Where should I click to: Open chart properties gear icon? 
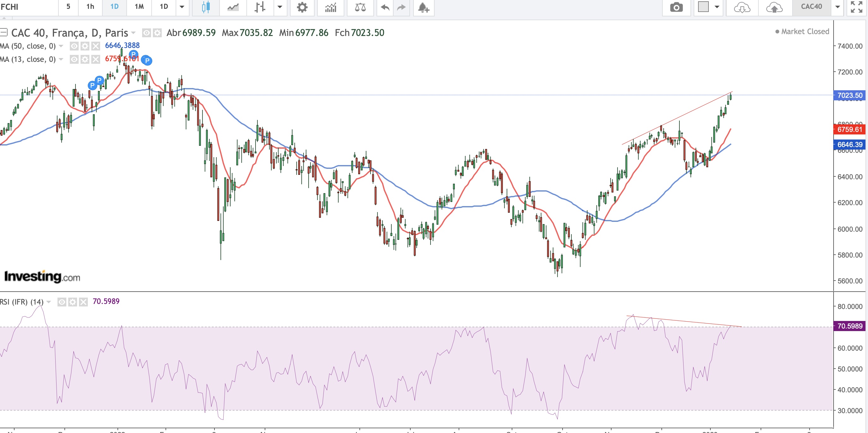pos(302,7)
